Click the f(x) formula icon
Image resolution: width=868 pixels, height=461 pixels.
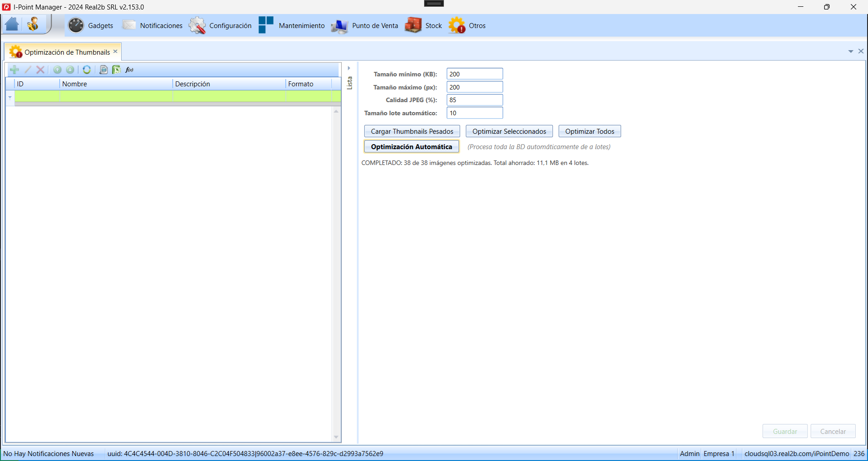130,70
